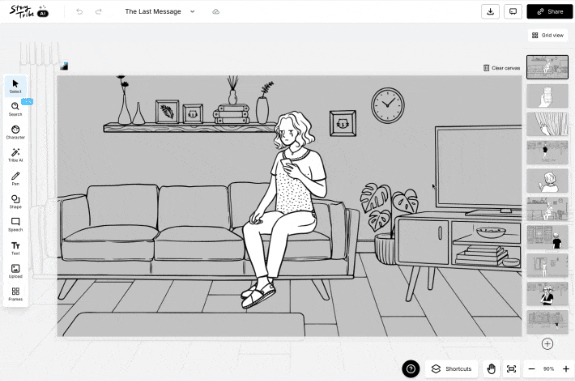
Task: Select the tenth frame thumbnail at bottom
Action: click(547, 322)
